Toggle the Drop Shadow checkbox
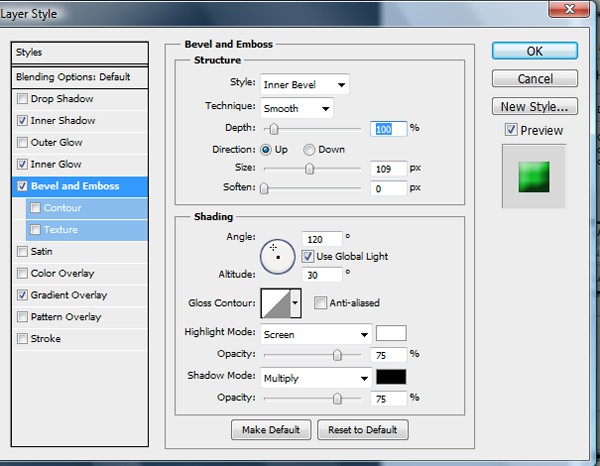600x466 pixels. (22, 99)
